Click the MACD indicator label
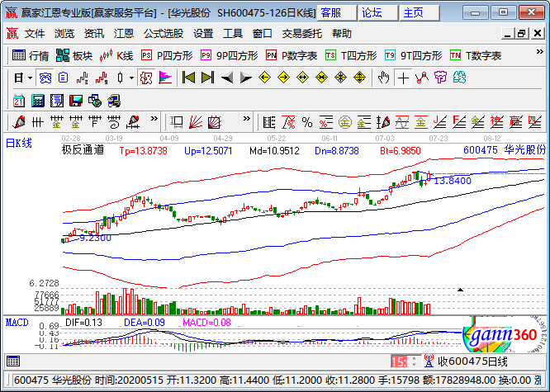 click(17, 322)
